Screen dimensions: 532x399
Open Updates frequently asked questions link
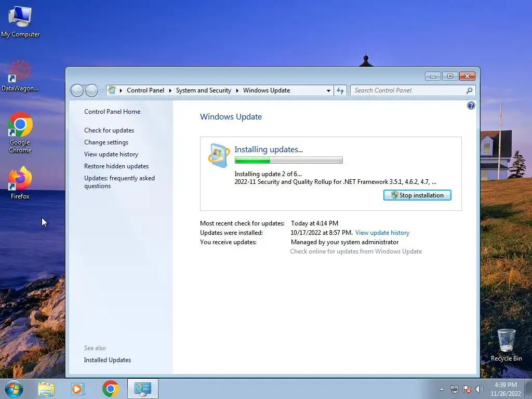click(119, 182)
